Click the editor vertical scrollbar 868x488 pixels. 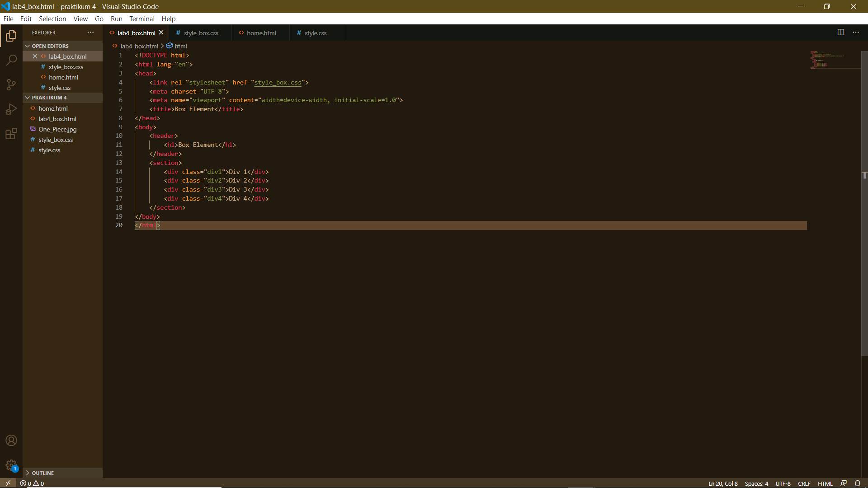(864, 203)
